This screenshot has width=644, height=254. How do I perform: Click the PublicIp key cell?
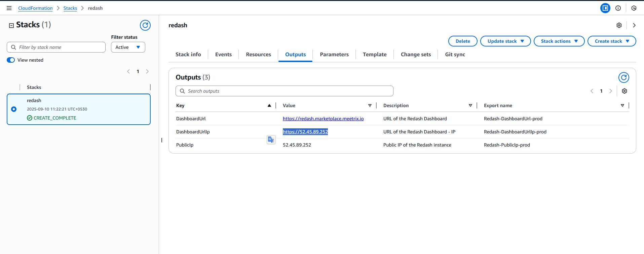click(x=185, y=145)
